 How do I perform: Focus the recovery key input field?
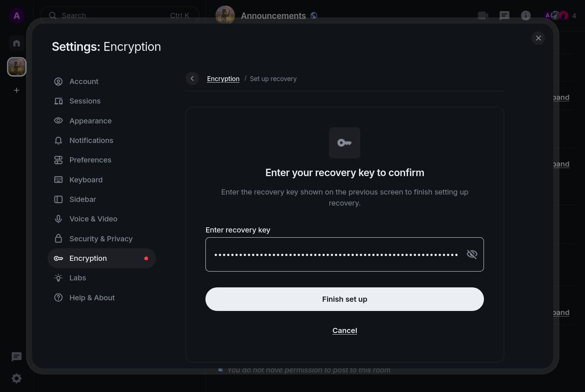[336, 254]
